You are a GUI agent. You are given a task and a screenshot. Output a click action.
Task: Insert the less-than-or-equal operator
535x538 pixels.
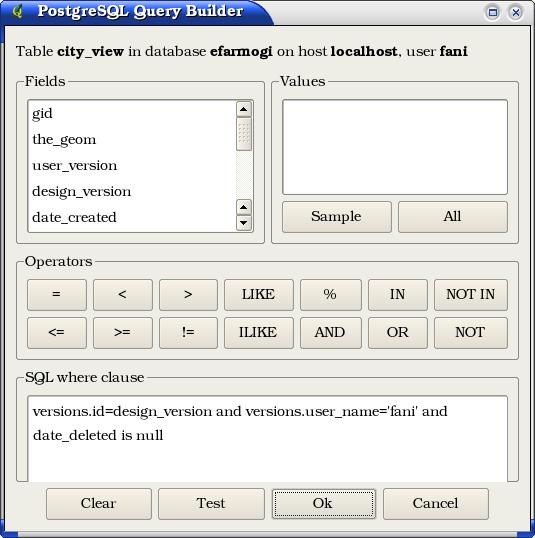[57, 333]
